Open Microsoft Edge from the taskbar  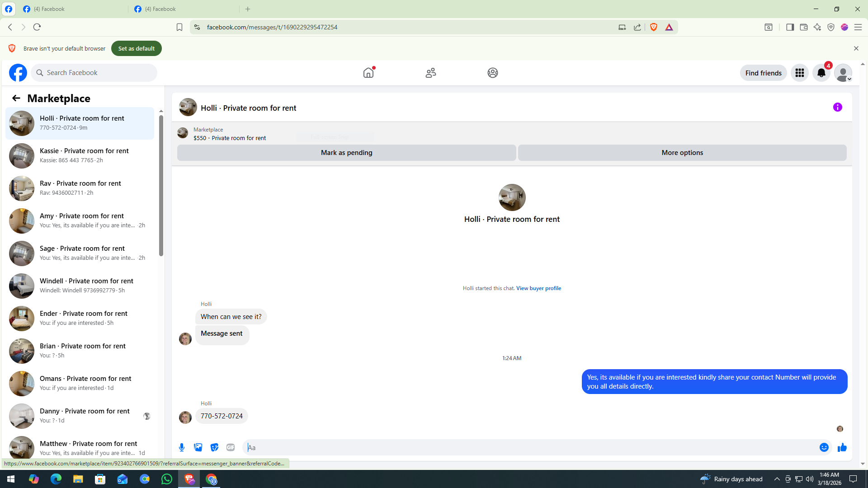click(x=56, y=479)
